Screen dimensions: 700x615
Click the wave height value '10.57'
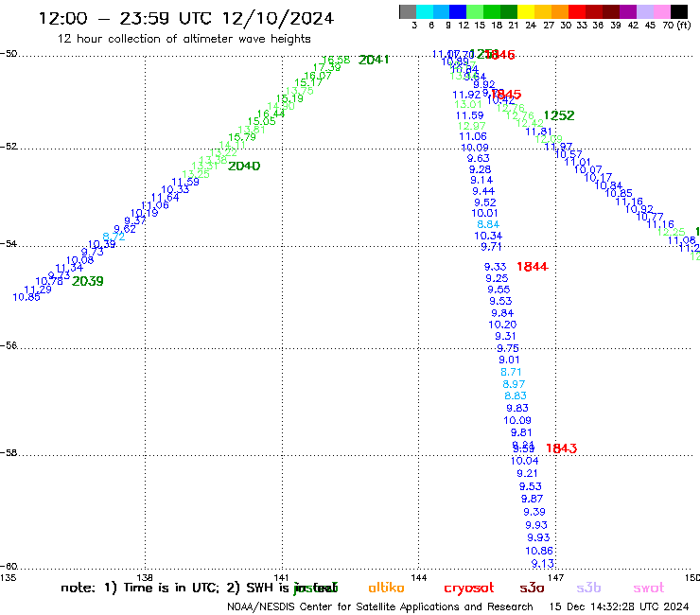click(x=569, y=154)
